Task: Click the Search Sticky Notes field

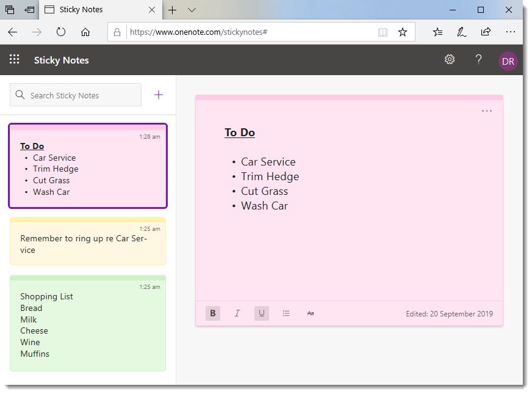Action: click(x=75, y=95)
